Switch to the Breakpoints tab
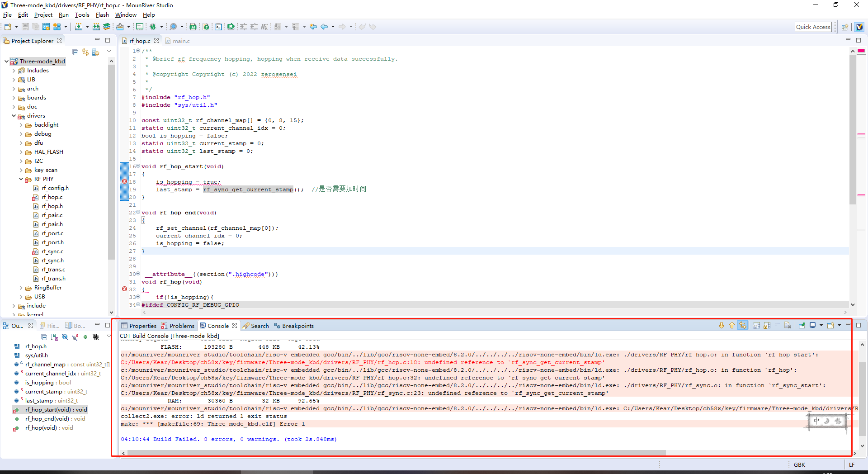868x474 pixels. coord(294,326)
